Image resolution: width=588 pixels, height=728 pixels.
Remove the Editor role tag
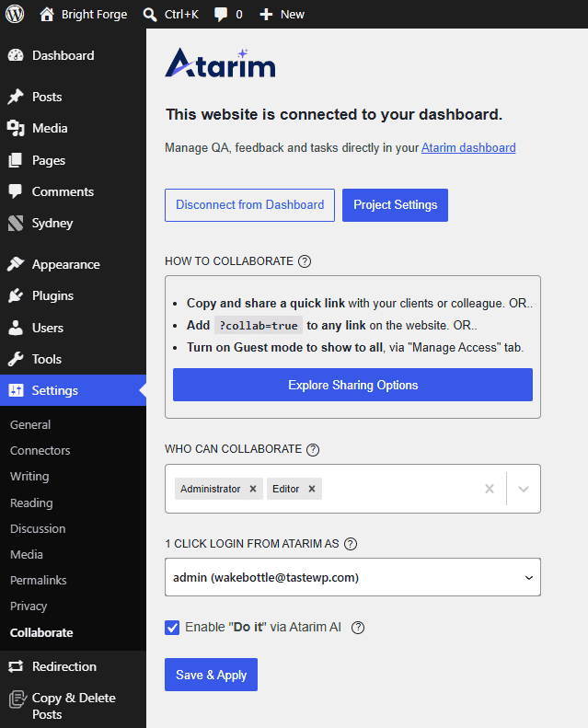(312, 489)
